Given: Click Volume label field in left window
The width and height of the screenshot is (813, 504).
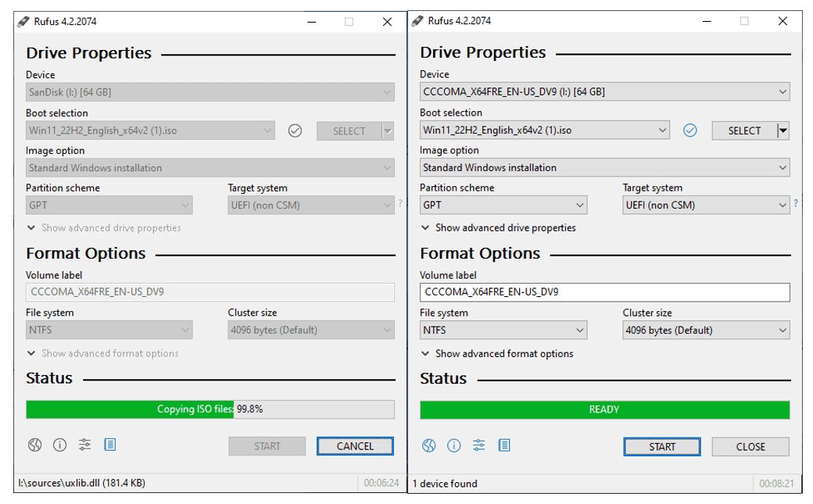Looking at the screenshot, I should coord(210,292).
